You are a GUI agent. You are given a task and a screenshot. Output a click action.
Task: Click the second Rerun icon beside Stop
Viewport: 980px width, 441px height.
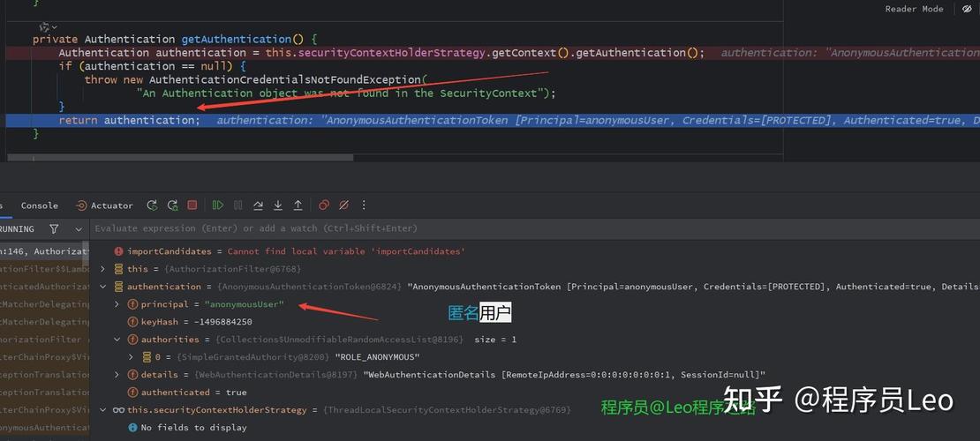172,205
